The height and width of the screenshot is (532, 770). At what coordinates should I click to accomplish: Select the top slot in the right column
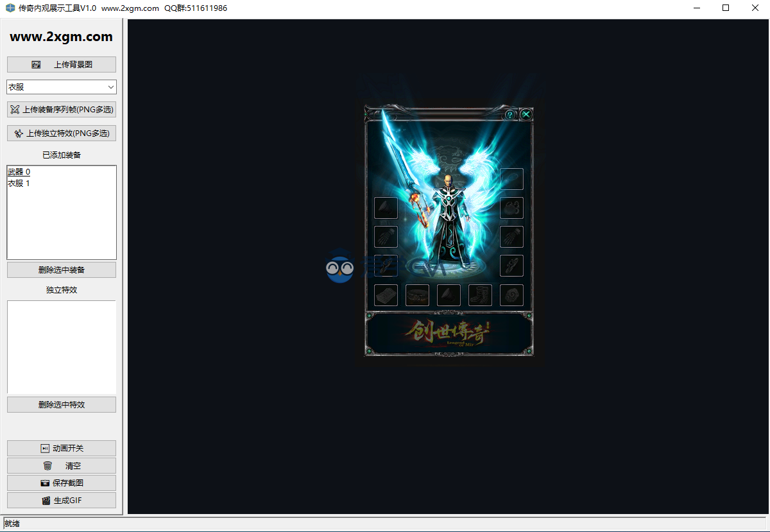tap(511, 179)
